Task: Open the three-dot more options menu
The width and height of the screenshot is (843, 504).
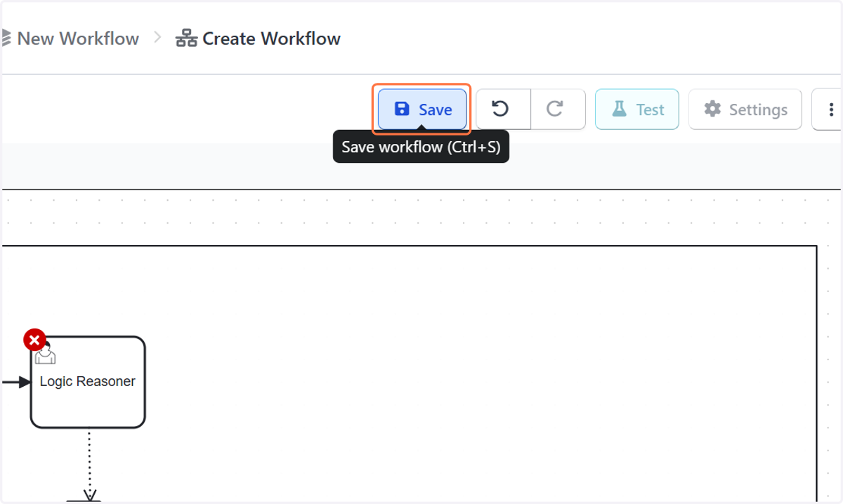Action: click(x=829, y=110)
